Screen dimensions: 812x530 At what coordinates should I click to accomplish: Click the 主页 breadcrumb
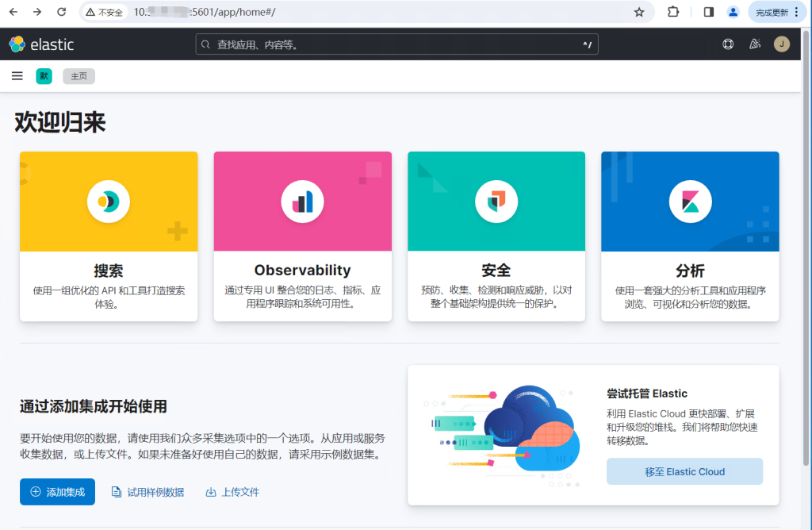pyautogui.click(x=79, y=76)
